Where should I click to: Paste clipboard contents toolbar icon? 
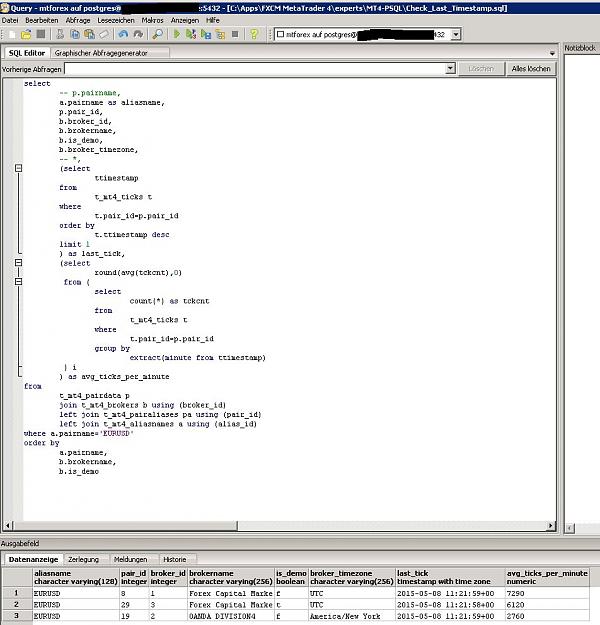[89, 35]
